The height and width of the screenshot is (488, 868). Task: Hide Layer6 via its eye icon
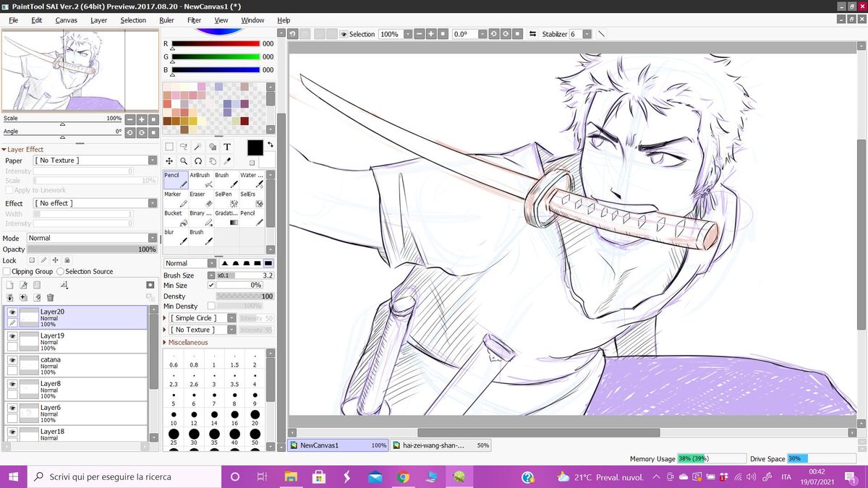[x=12, y=408]
